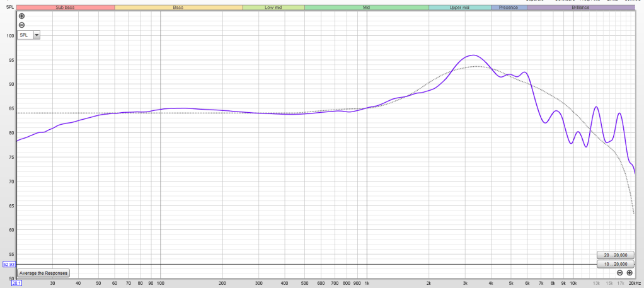
Task: Click the Low mid band label
Action: (x=273, y=8)
